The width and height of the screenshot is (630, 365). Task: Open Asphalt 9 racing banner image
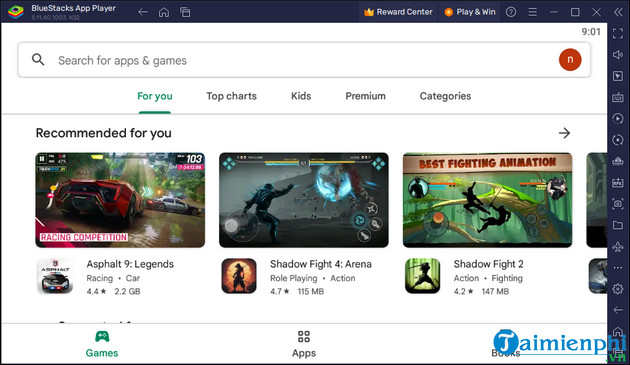[x=120, y=200]
